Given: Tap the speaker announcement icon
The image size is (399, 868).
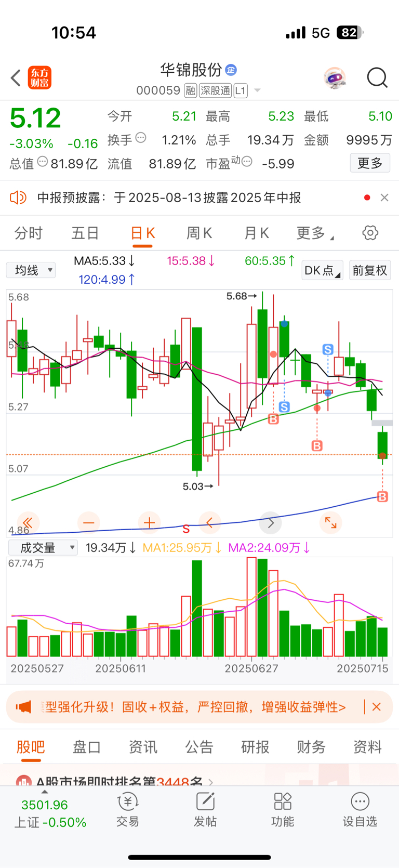Looking at the screenshot, I should [x=18, y=198].
